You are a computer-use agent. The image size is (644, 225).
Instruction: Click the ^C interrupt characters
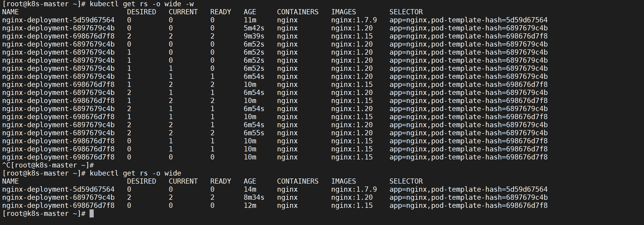pos(6,165)
